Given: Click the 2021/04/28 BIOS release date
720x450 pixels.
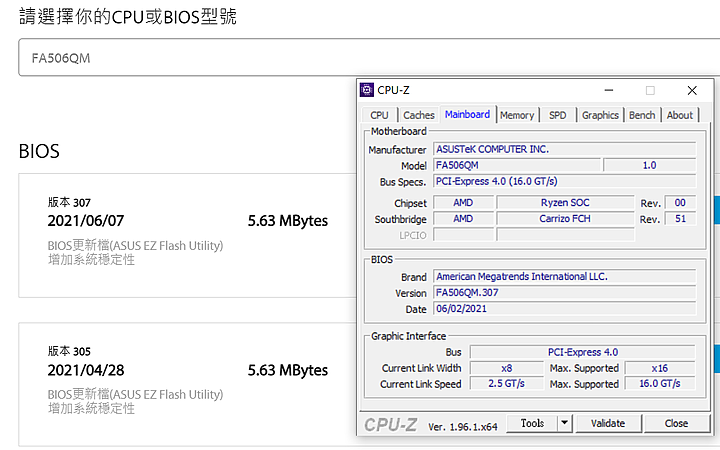Looking at the screenshot, I should coord(86,370).
